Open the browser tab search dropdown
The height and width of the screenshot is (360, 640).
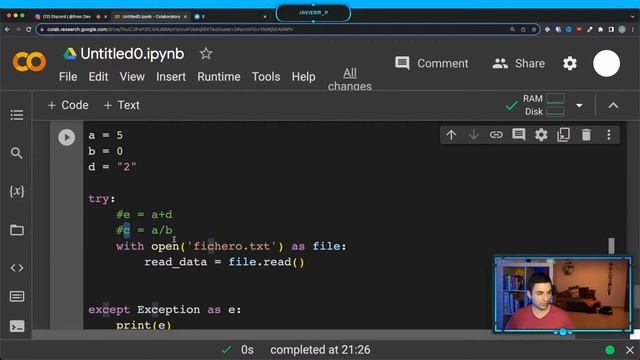[633, 17]
